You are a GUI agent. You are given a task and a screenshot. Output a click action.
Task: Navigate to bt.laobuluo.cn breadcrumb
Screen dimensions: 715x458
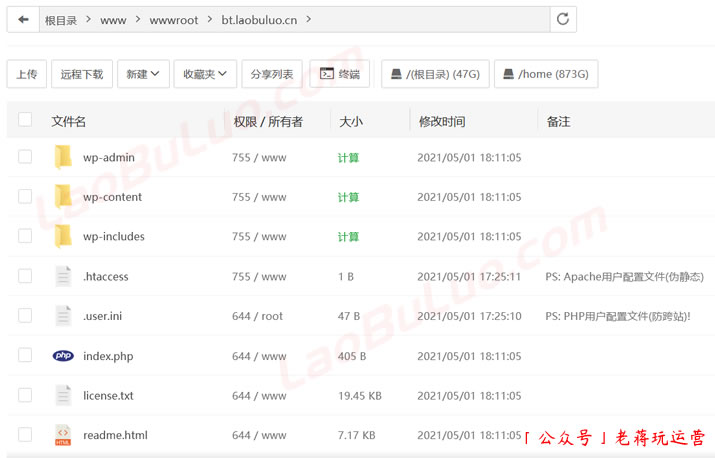259,20
